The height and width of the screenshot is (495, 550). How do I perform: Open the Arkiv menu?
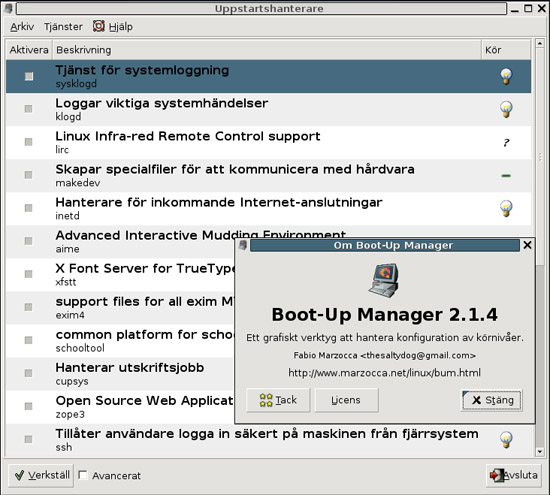(22, 27)
